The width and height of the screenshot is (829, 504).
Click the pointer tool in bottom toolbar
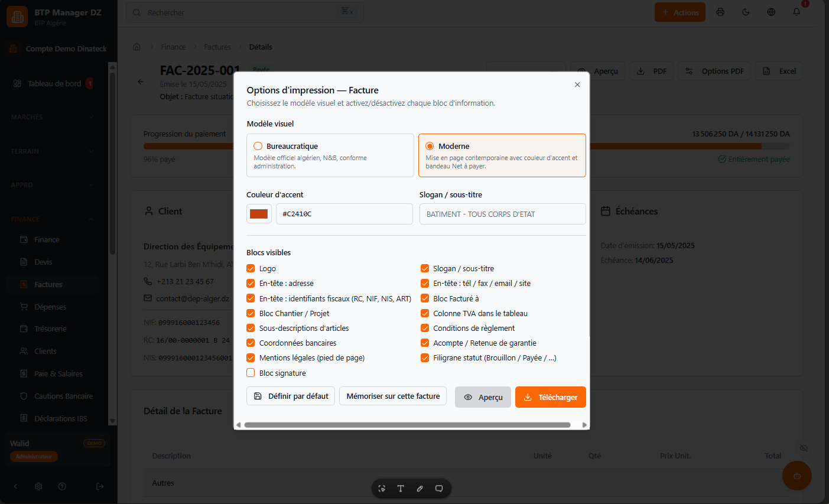tap(382, 489)
